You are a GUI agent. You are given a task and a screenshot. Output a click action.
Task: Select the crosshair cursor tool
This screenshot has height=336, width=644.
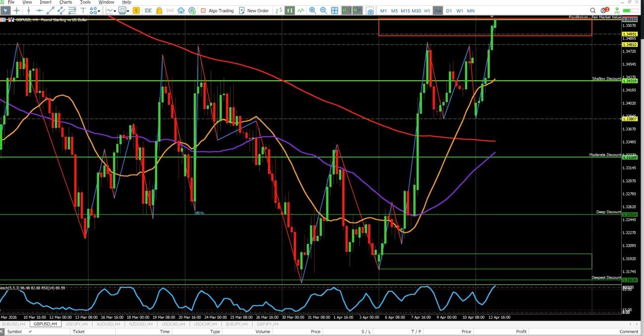point(17,10)
